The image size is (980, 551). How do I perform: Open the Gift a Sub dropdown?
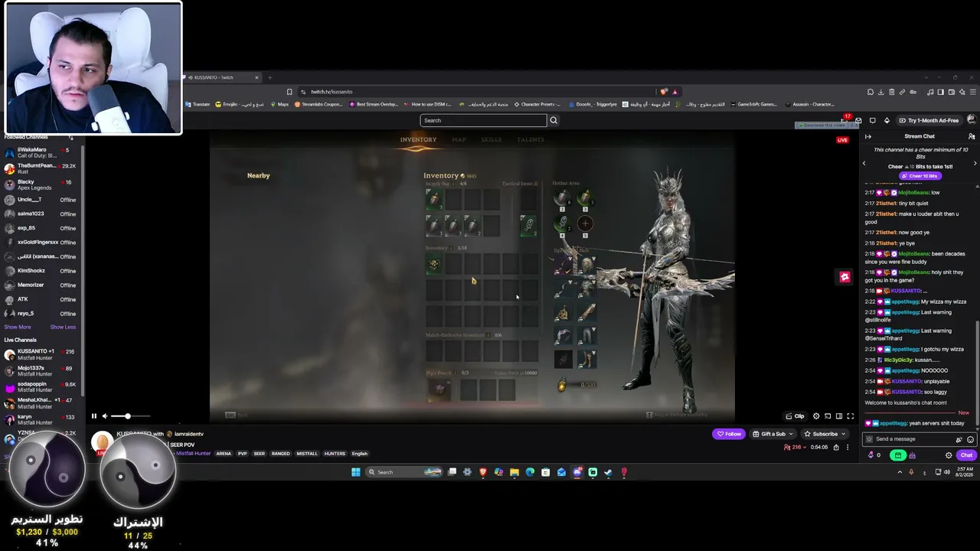pyautogui.click(x=773, y=434)
